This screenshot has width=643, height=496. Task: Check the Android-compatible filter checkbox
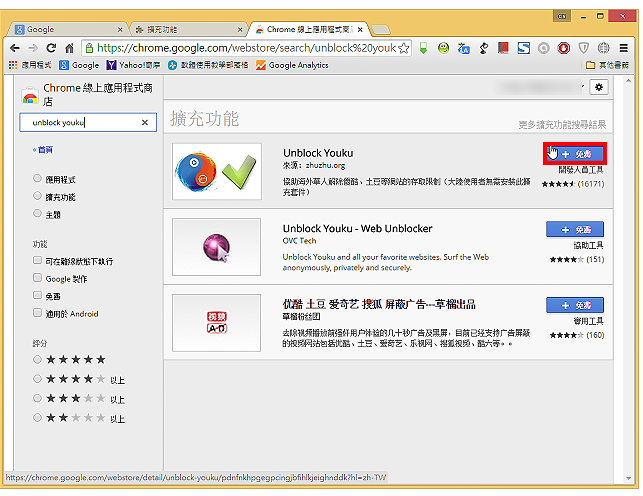click(x=37, y=313)
